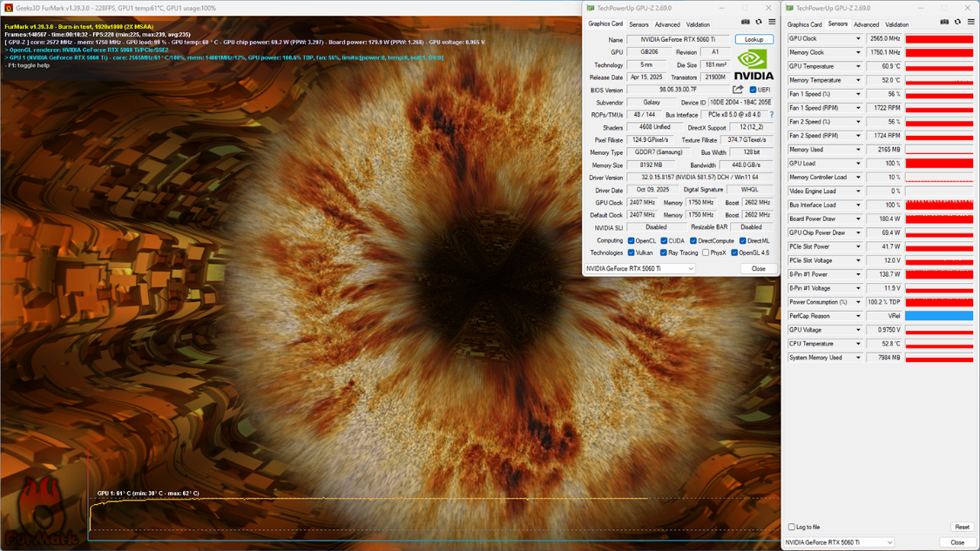980x551 pixels.
Task: Toggle the Vulkan checkbox
Action: coord(632,253)
